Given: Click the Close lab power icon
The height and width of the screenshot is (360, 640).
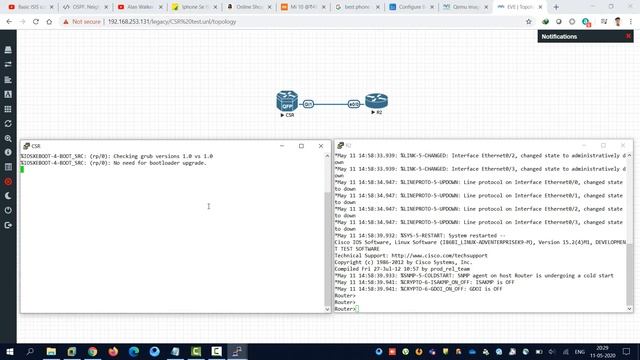Looking at the screenshot, I should [x=8, y=211].
